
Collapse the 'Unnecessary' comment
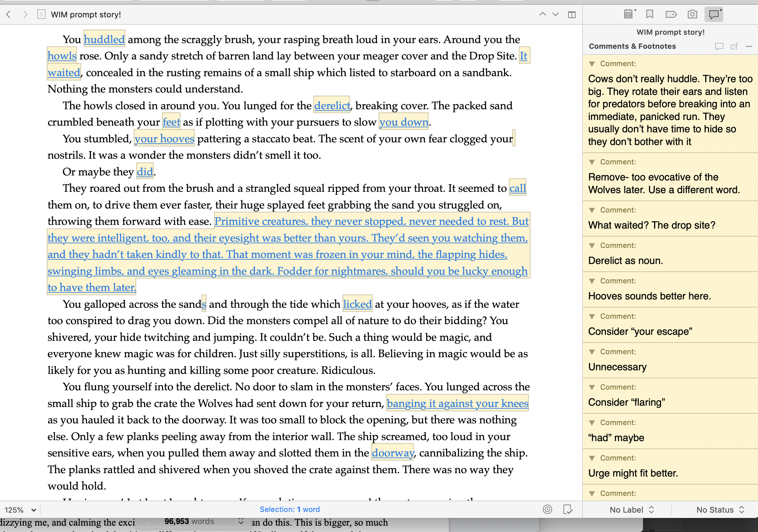point(592,352)
